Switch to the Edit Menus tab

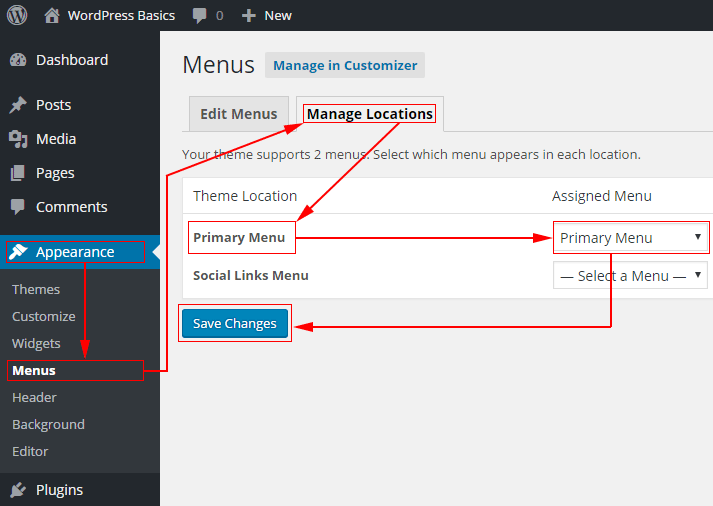coord(239,114)
